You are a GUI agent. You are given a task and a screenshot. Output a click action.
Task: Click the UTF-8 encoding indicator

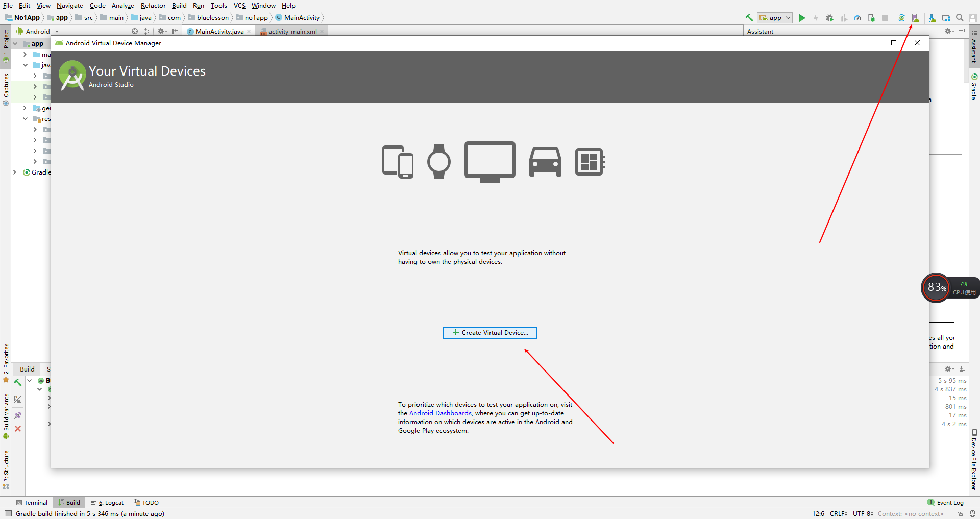(x=863, y=514)
